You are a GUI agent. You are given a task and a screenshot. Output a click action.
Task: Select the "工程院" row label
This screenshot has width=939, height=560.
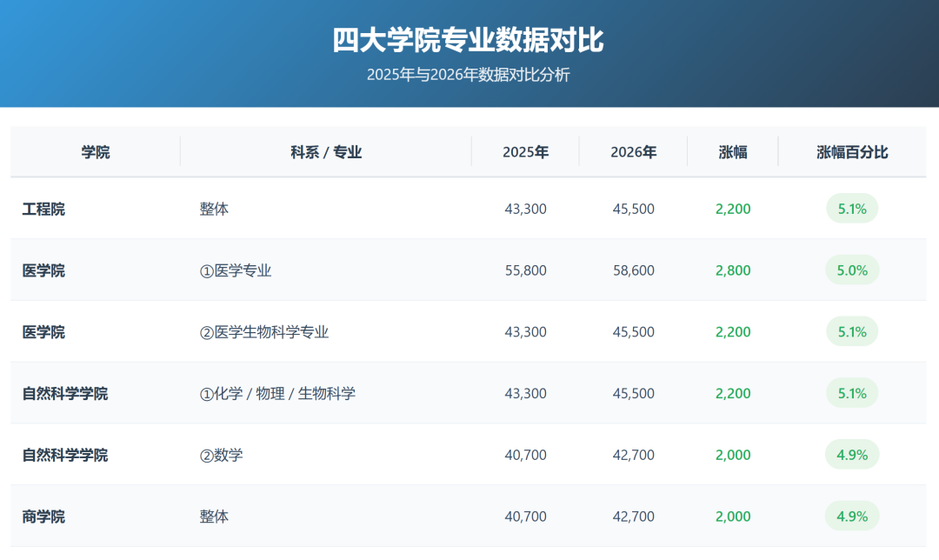point(43,209)
